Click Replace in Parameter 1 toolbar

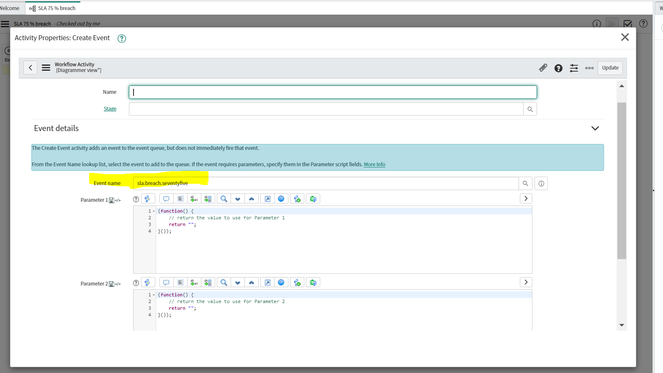tap(194, 199)
